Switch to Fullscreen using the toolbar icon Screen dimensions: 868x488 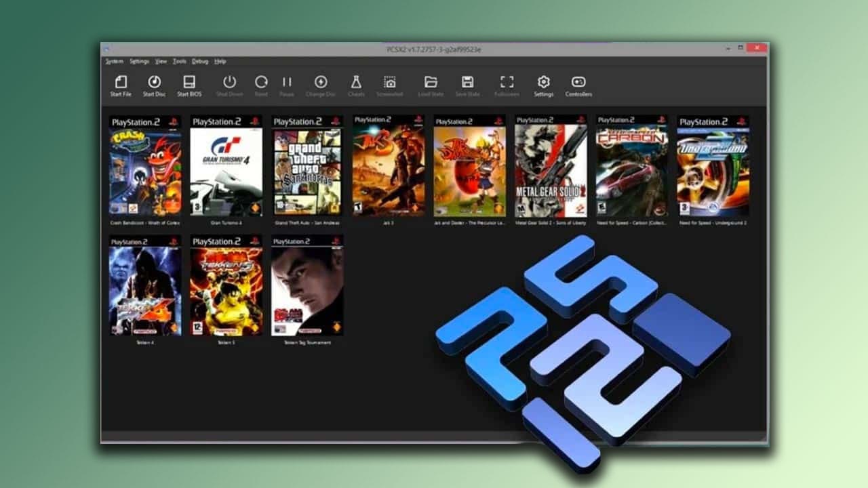(x=507, y=82)
